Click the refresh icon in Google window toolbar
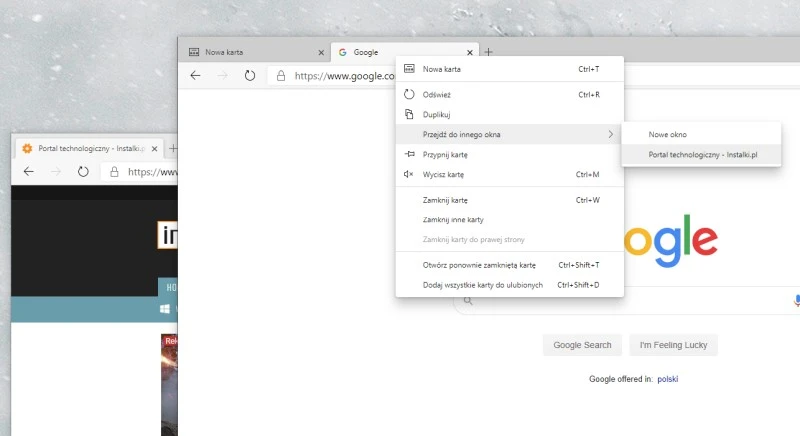Screen dimensions: 800x436 point(250,76)
